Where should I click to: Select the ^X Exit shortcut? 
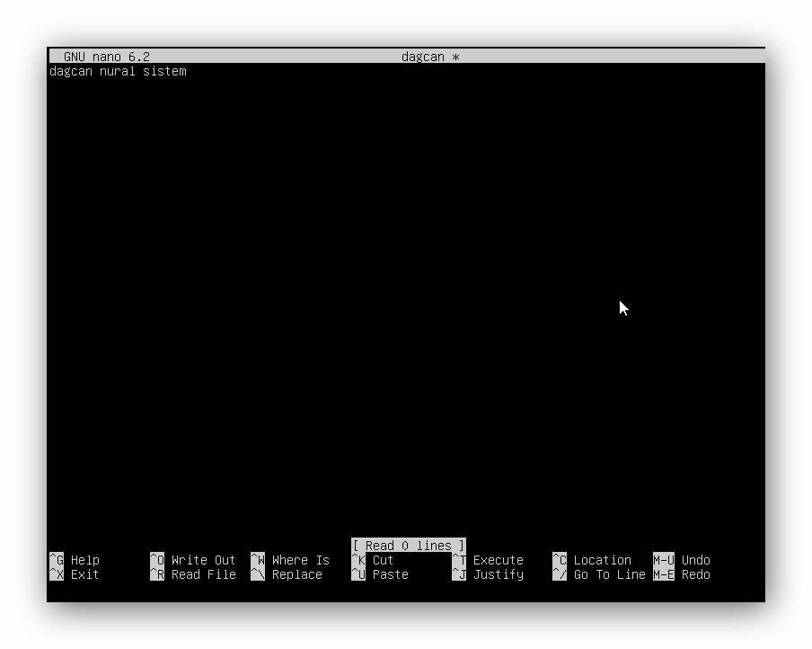pyautogui.click(x=75, y=574)
